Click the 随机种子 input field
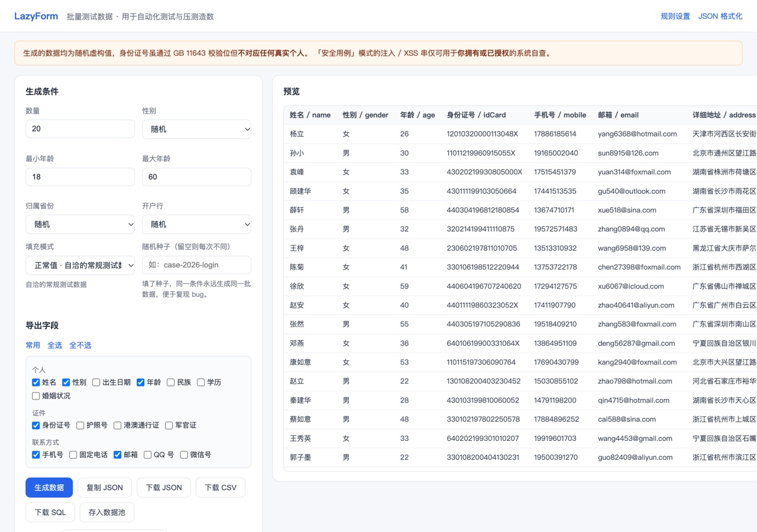757x532 pixels. pyautogui.click(x=196, y=265)
